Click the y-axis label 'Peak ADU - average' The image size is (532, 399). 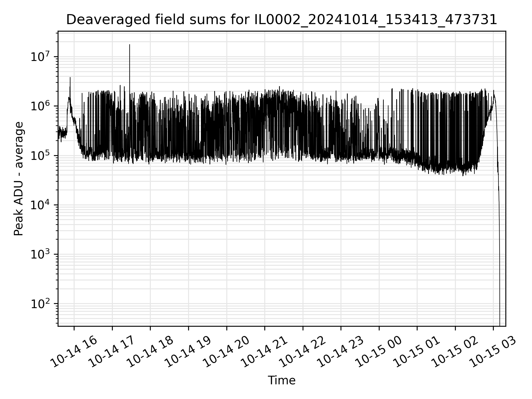(x=19, y=179)
